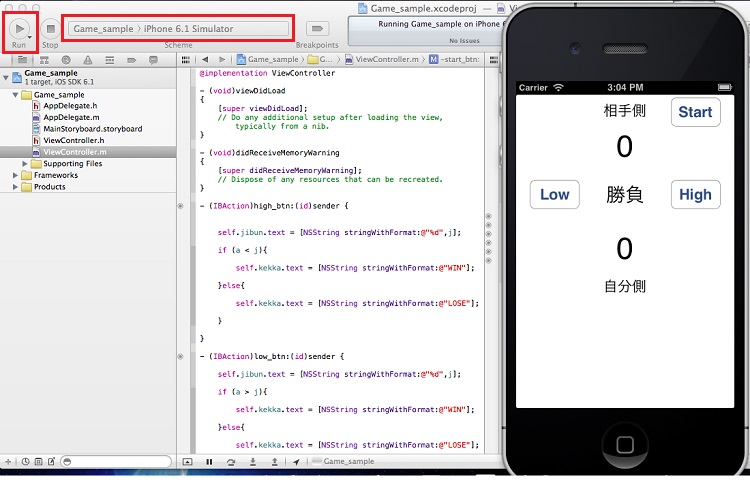The height and width of the screenshot is (483, 750).
Task: Click the step over debug icon
Action: 231,461
